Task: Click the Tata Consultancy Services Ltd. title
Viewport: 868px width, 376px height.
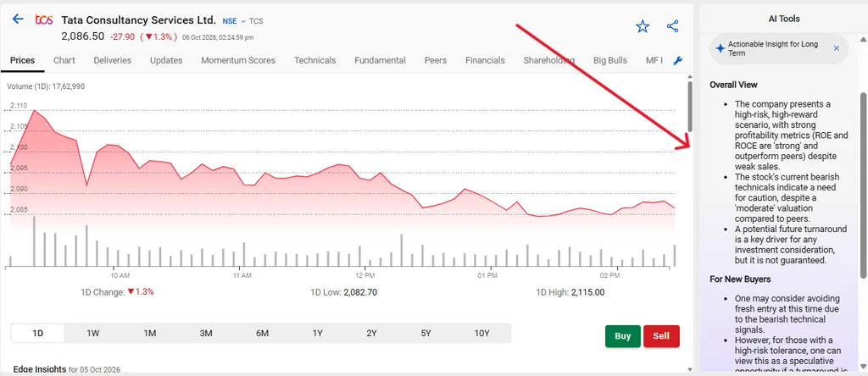Action: 138,20
